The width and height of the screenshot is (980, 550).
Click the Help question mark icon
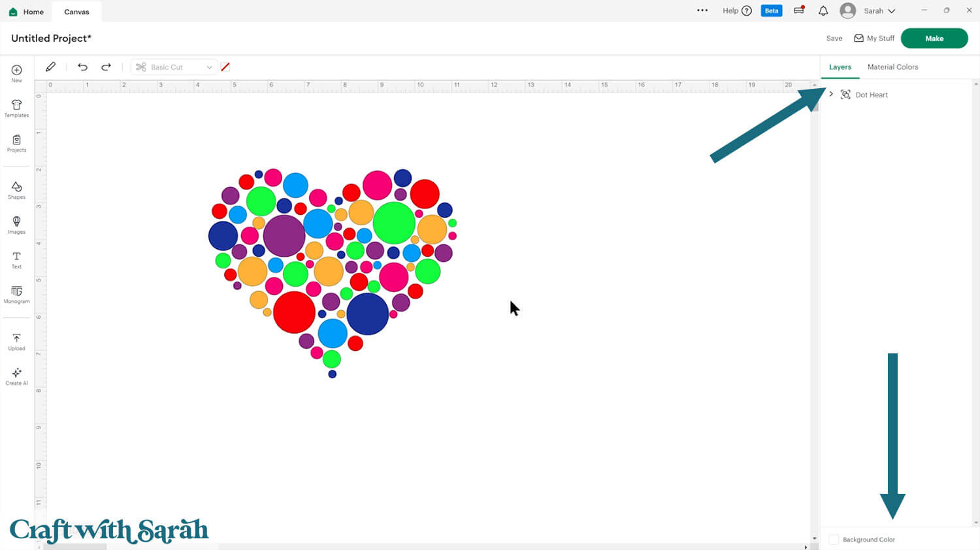[x=747, y=10]
